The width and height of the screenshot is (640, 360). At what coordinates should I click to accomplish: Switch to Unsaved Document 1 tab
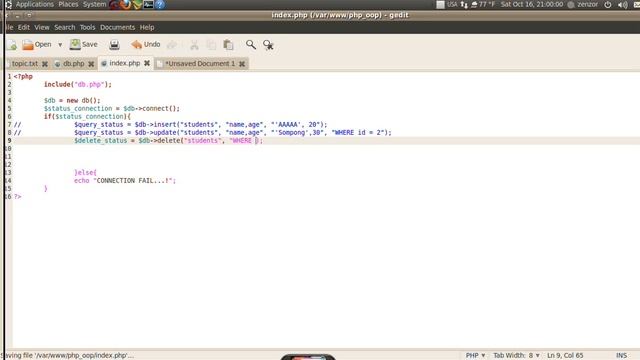[x=200, y=64]
